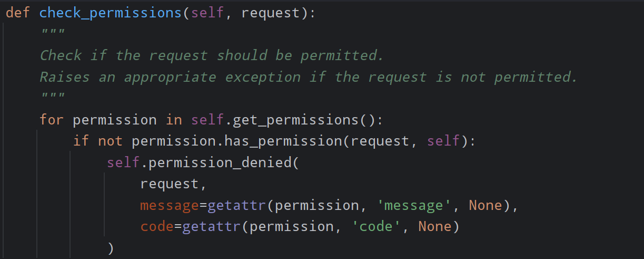
Task: Click the docstring line starting with "Check if"
Action: [212, 55]
